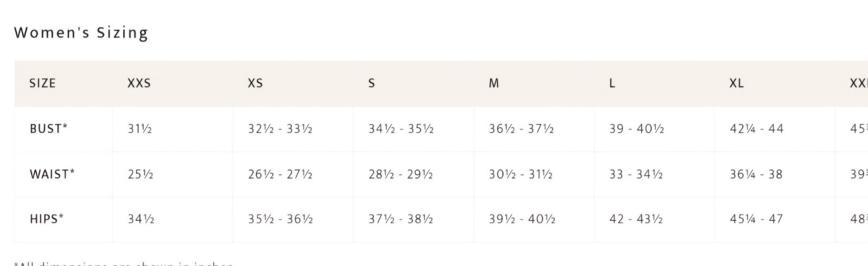Click the Women's Sizing heading
Screen dimensions: 868x266
coord(81,33)
